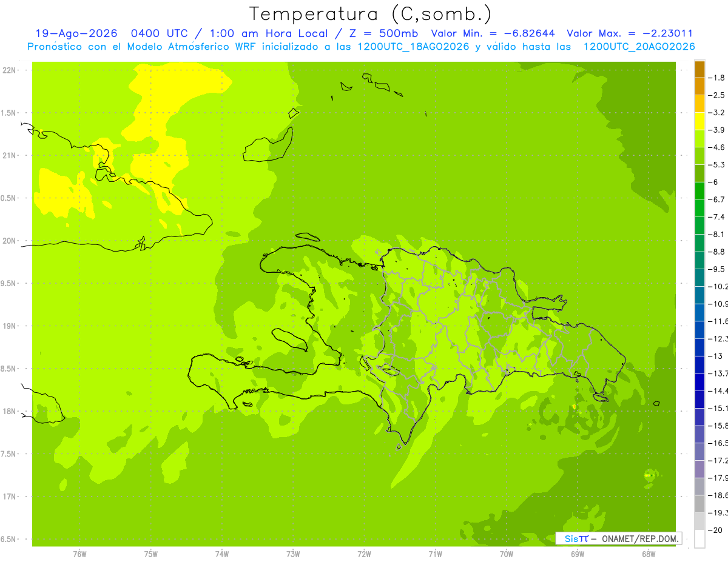The height and width of the screenshot is (562, 728).
Task: Click the '17N' latitude label
Action: tap(10, 497)
